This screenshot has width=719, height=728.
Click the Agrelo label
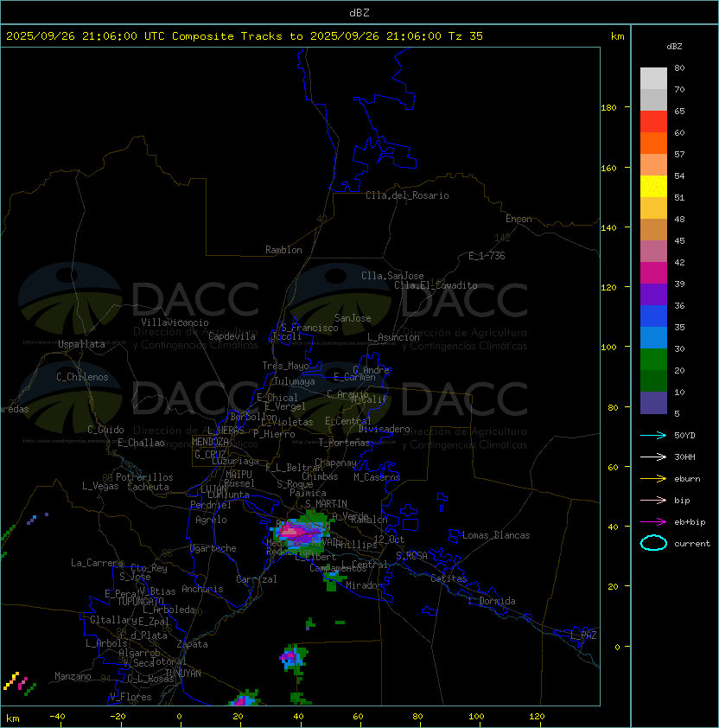click(x=211, y=520)
